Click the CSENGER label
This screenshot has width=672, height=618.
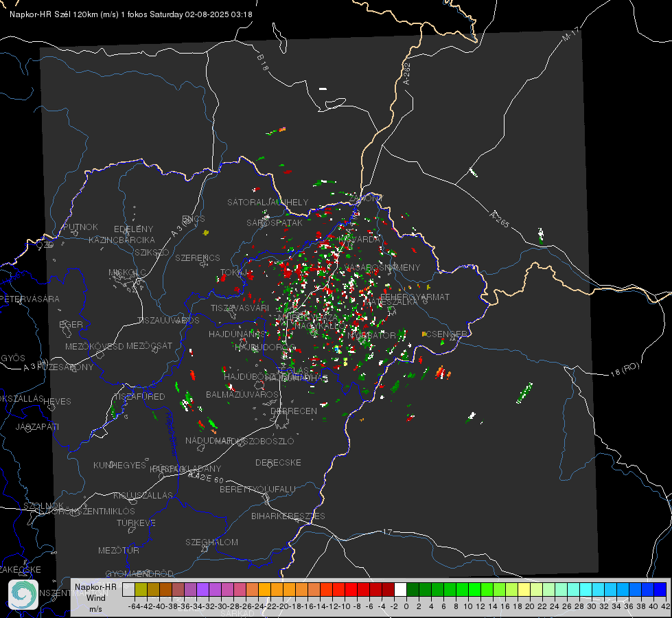tap(446, 334)
